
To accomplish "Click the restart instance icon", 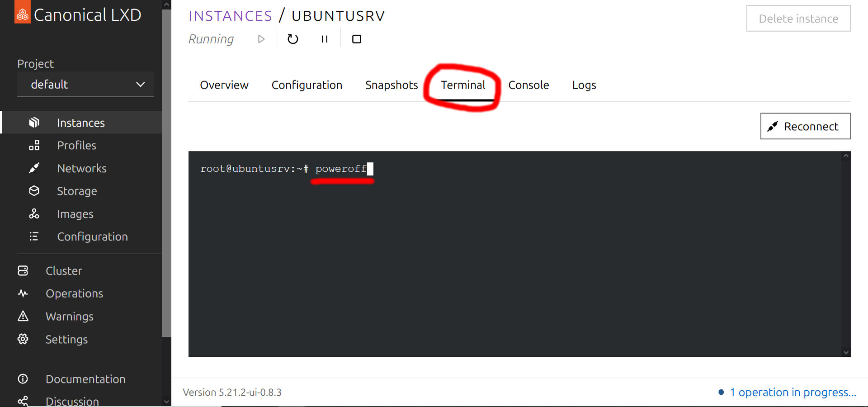I will [x=293, y=39].
